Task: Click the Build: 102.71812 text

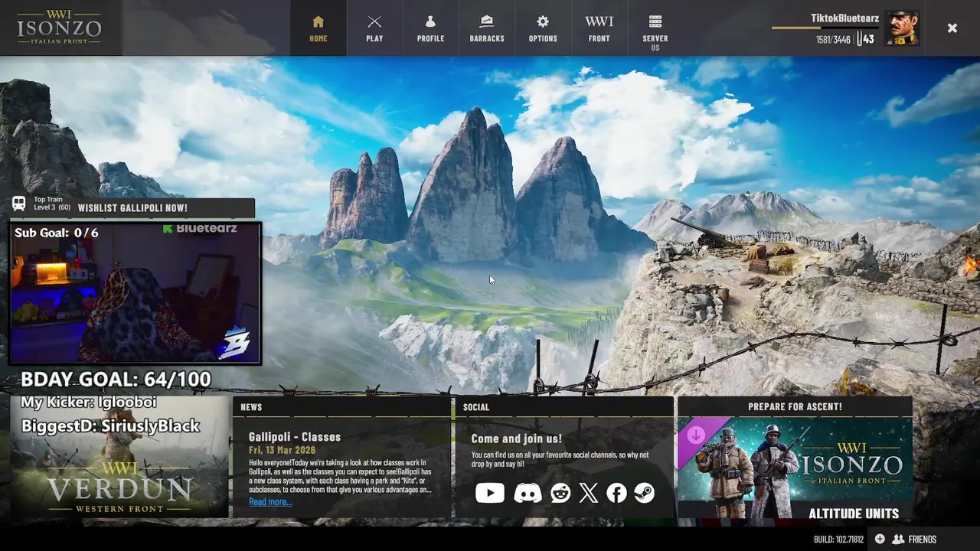Action: click(x=838, y=540)
